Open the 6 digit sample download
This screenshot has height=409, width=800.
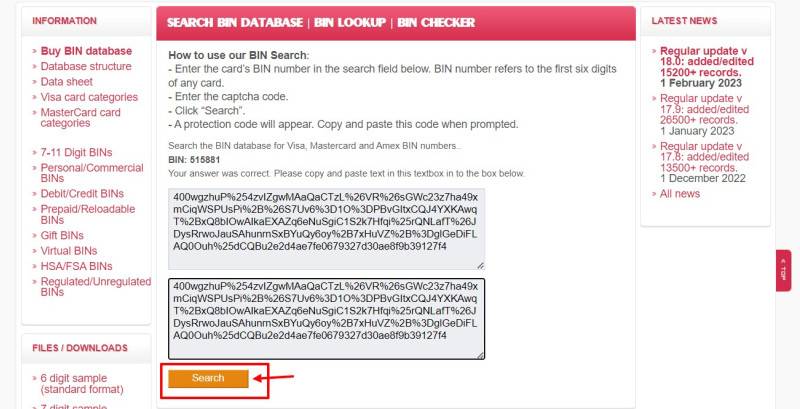82,384
